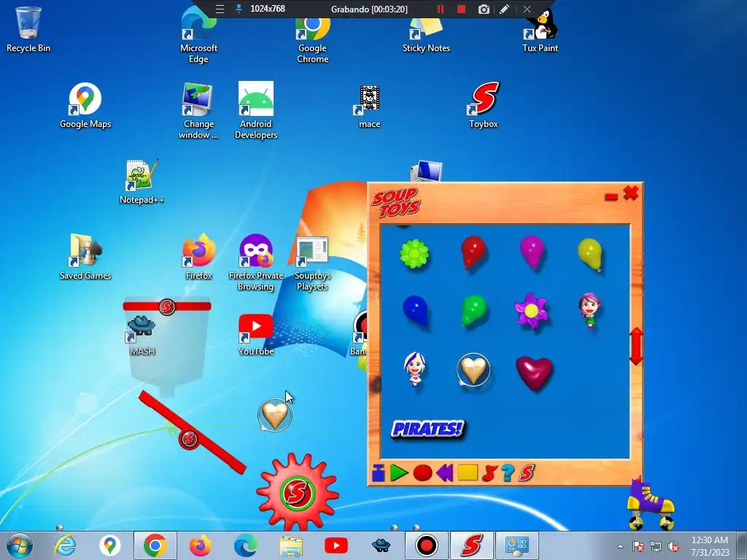This screenshot has width=747, height=560.
Task: Launch Internet Explorer from taskbar
Action: (65, 545)
